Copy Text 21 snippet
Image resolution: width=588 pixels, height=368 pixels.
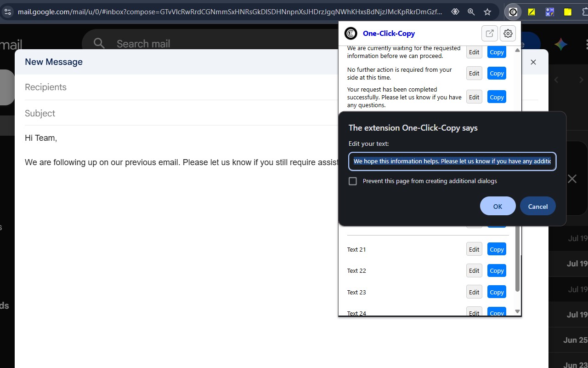497,249
